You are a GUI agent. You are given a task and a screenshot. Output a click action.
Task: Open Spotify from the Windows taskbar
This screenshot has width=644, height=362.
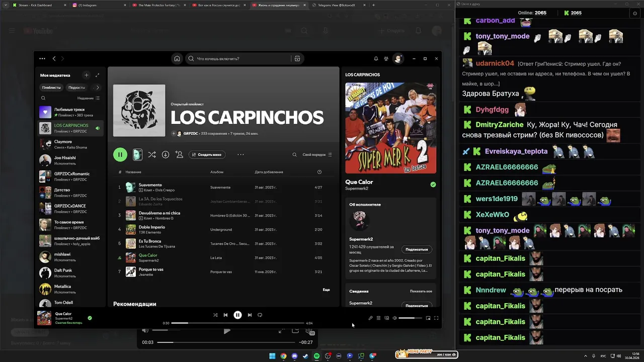(316, 356)
